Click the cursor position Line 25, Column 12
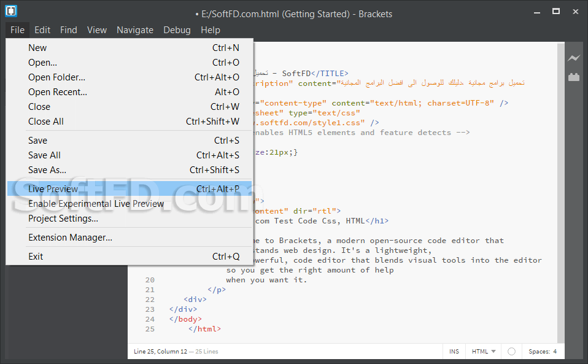The height and width of the screenshot is (364, 588). click(x=160, y=351)
